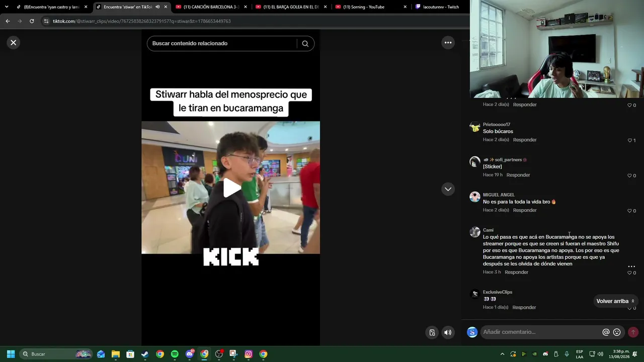644x362 pixels.
Task: Open the Windows Start menu
Action: click(11, 354)
